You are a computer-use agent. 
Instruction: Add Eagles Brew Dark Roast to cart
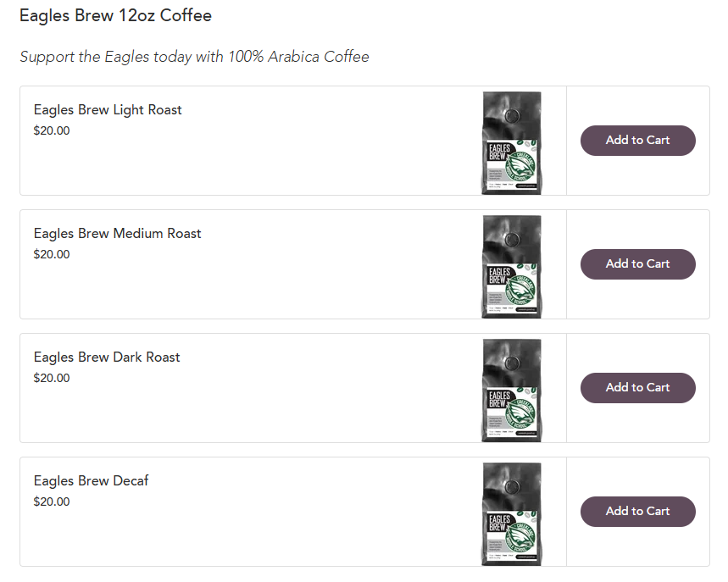point(637,387)
